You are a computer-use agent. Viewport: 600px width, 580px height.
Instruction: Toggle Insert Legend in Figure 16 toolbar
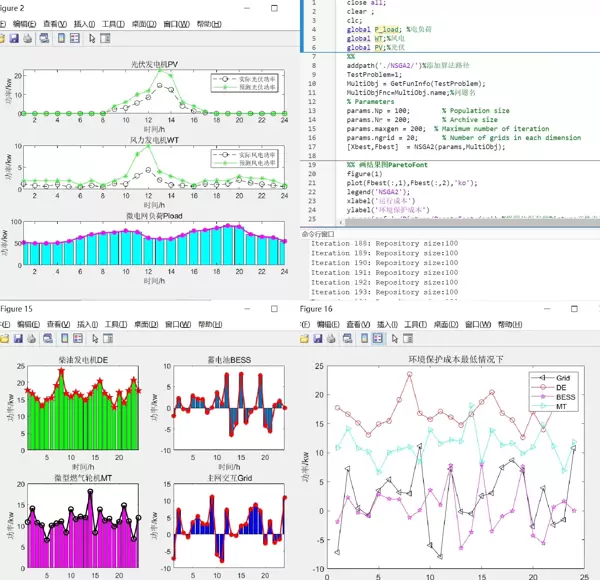[x=377, y=340]
